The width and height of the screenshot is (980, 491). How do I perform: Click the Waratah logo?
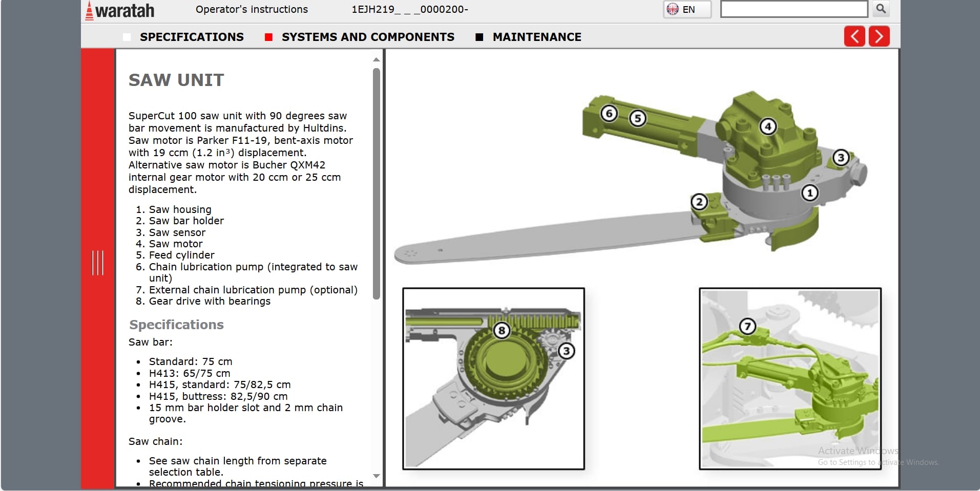(121, 10)
